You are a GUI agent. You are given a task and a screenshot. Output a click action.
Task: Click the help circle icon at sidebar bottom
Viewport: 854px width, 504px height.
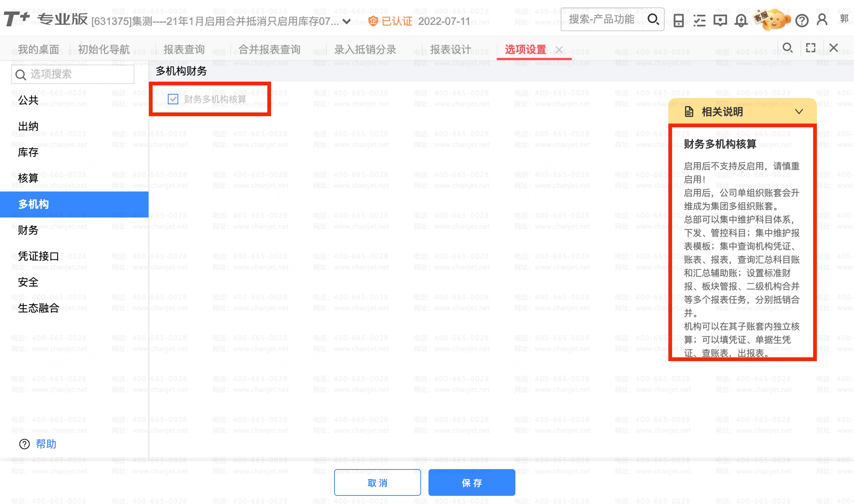pos(25,444)
